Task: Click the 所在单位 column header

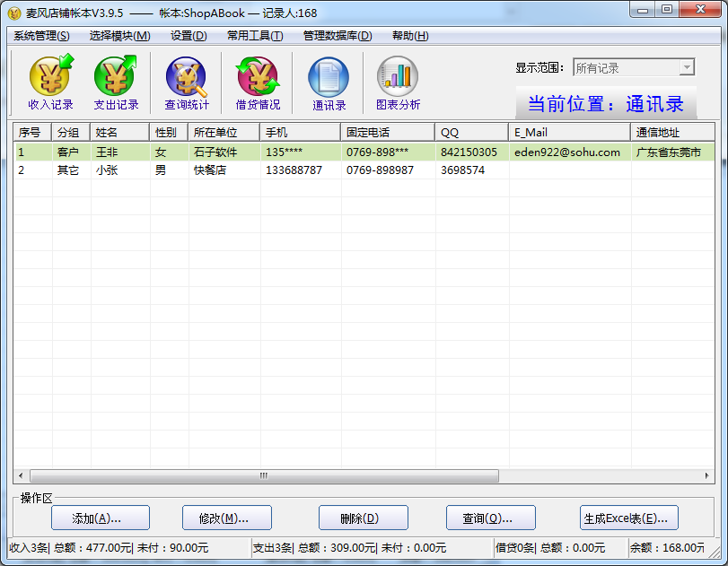Action: pos(224,133)
